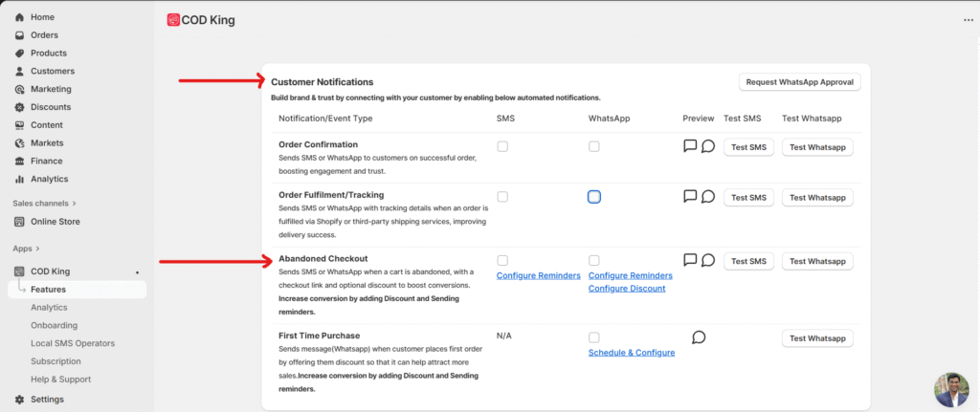Open Configure Discount link
Screen dimensions: 980x412
click(627, 289)
